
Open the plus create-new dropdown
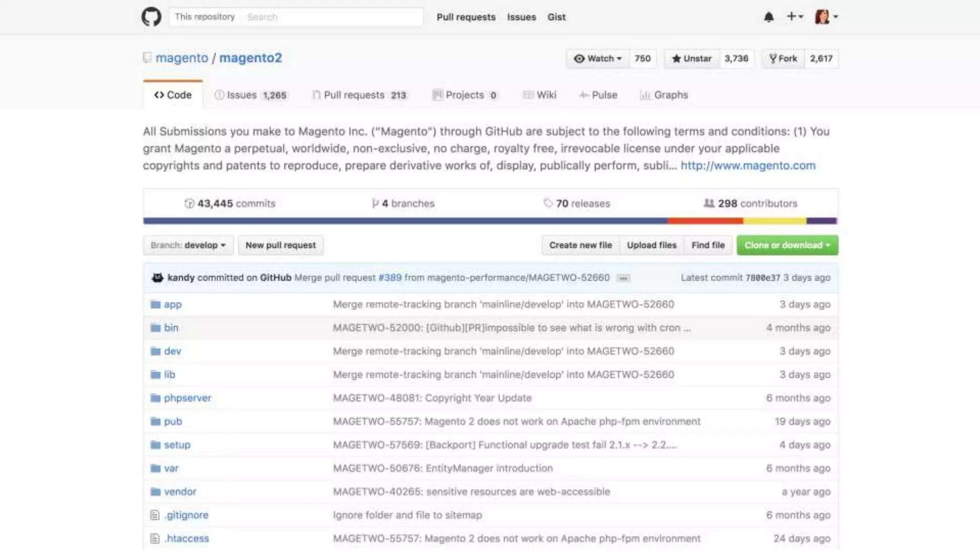(794, 17)
